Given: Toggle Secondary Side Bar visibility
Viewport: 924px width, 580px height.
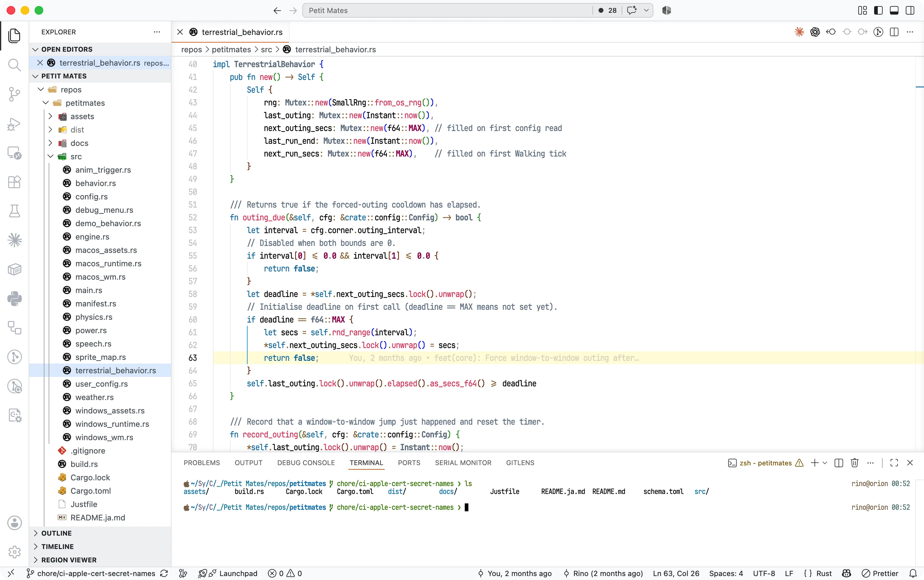Looking at the screenshot, I should click(910, 10).
